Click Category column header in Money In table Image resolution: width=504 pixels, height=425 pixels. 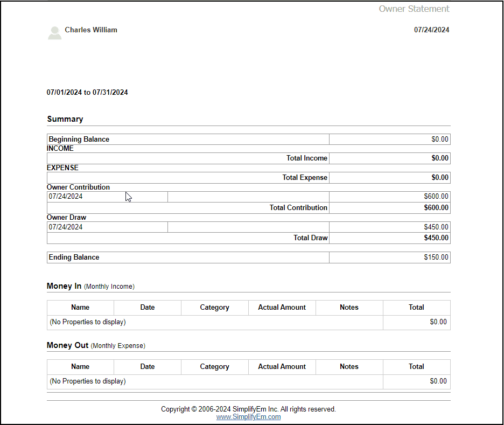point(214,308)
